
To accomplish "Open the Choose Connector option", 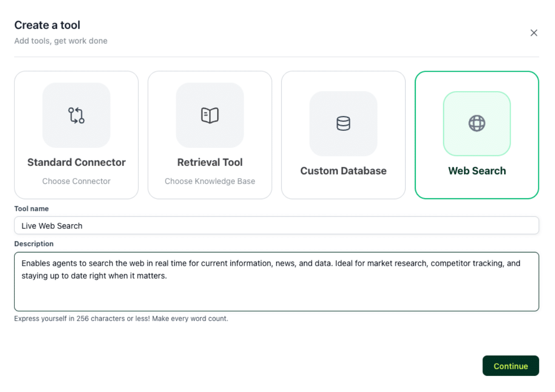I will (x=76, y=181).
